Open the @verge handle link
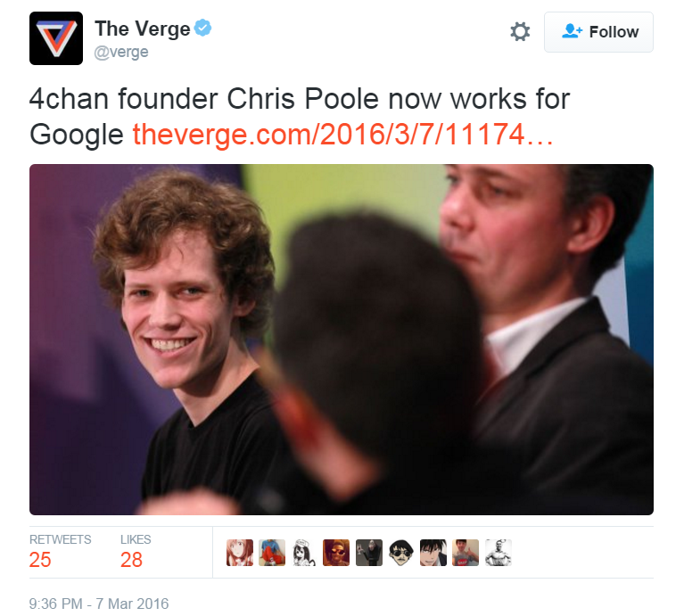684x616 pixels. tap(121, 52)
